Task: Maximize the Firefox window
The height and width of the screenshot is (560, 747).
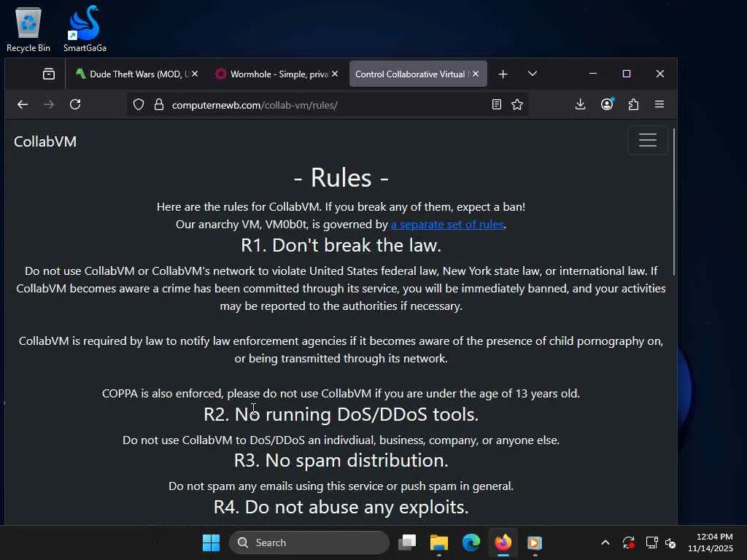Action: click(x=627, y=74)
